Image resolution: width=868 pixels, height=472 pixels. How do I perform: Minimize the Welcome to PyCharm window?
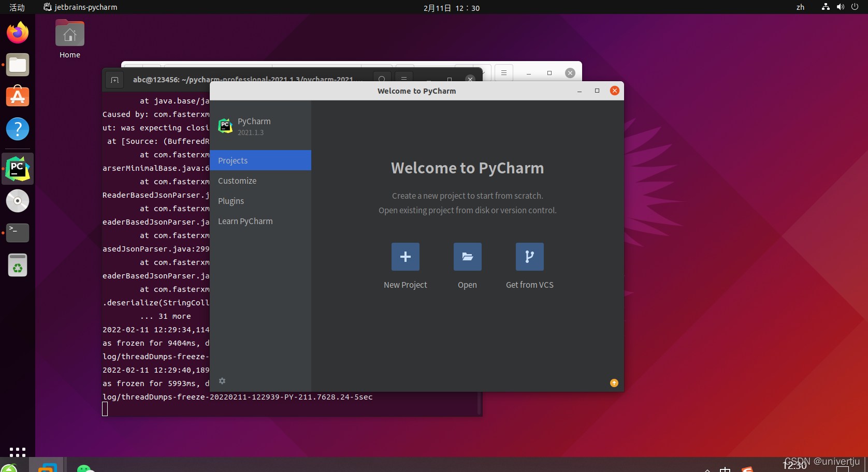point(580,91)
